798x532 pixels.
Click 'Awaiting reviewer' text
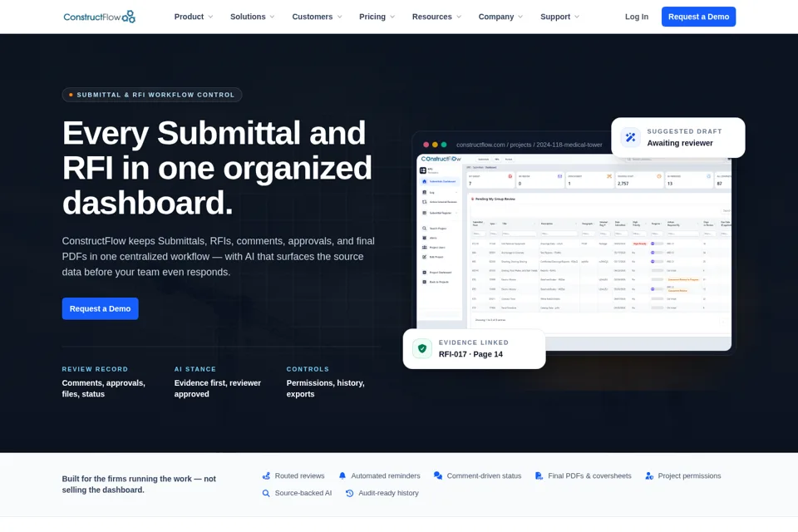click(x=680, y=143)
